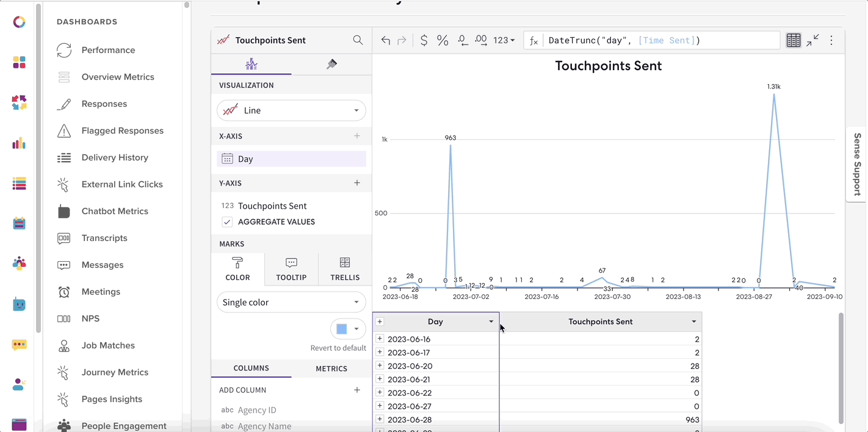Image resolution: width=868 pixels, height=432 pixels.
Task: Click the colored squares rail icon
Action: click(19, 62)
